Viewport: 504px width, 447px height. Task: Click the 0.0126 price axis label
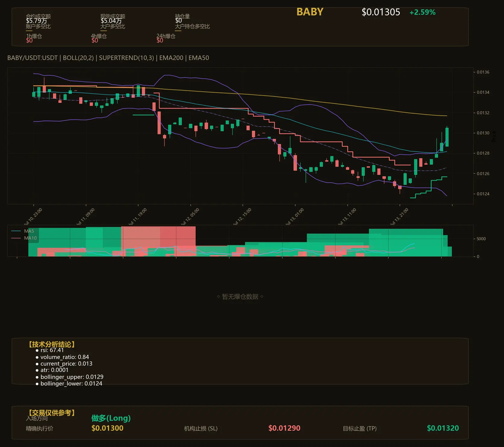click(x=483, y=174)
